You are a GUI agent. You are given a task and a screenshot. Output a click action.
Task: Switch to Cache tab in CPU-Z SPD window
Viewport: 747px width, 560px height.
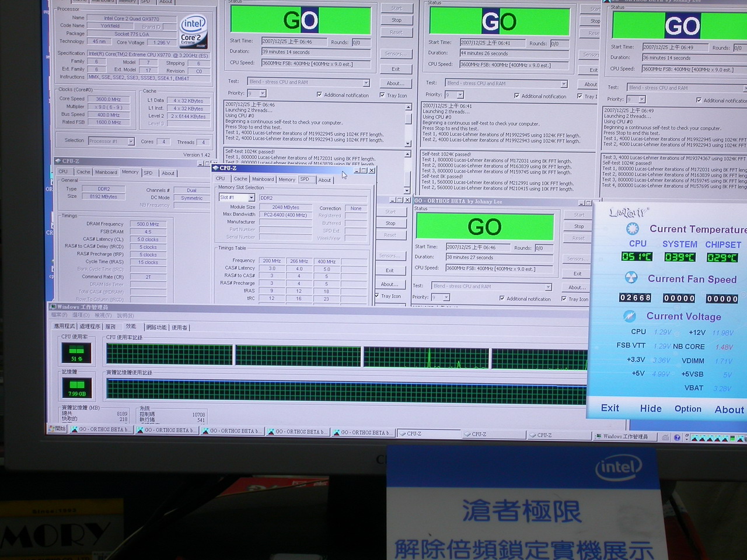240,179
